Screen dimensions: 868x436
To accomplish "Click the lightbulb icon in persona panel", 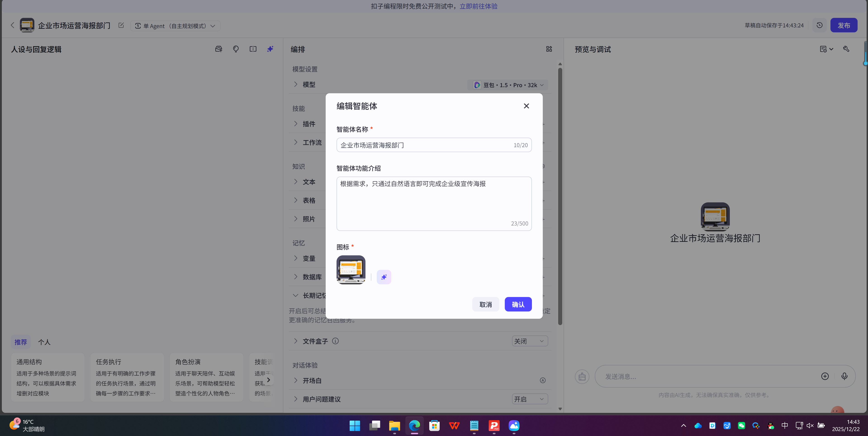I will (236, 49).
